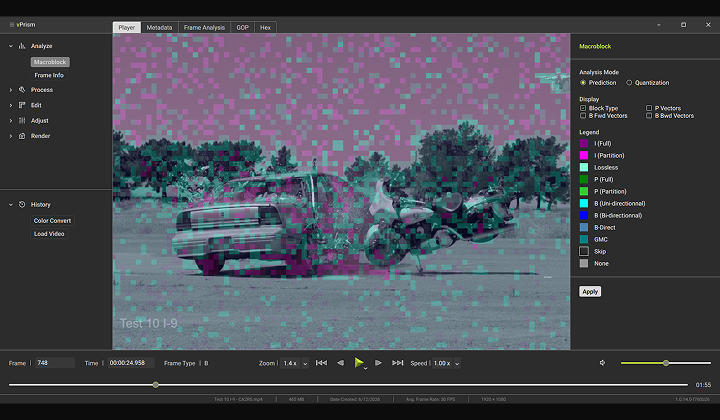720x420 pixels.
Task: Click the P (Full) green swatch
Action: [x=584, y=179]
